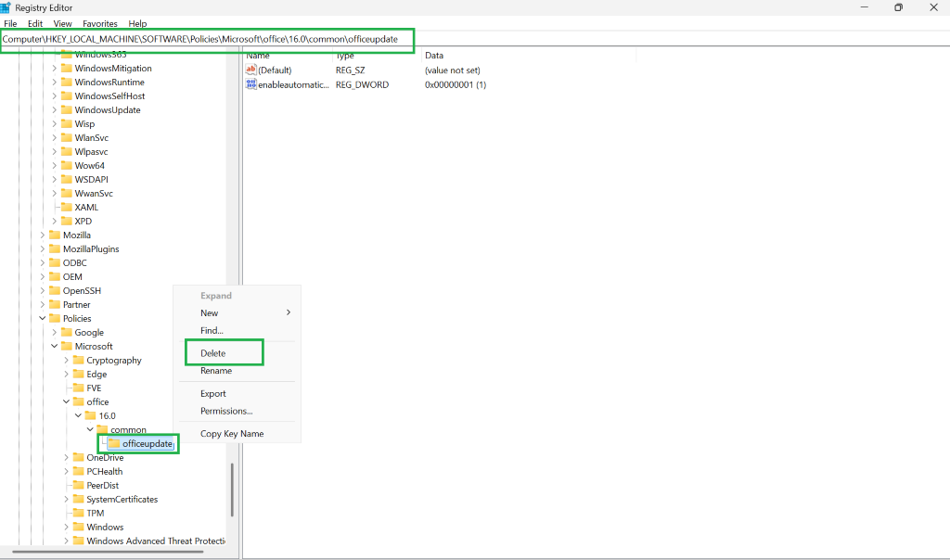Open the Edit menu
Screen dimensions: 950x560
point(35,23)
